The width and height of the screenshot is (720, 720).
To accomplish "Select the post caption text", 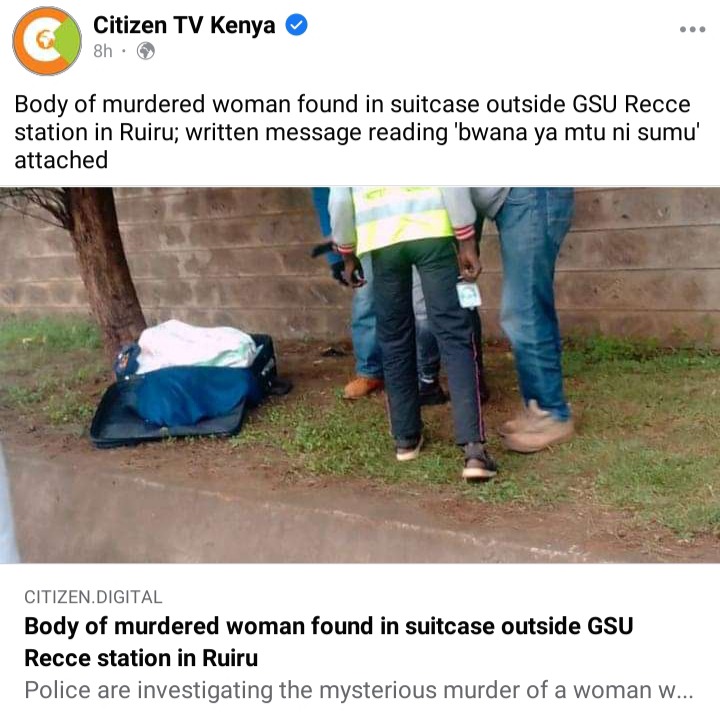I will 357,132.
